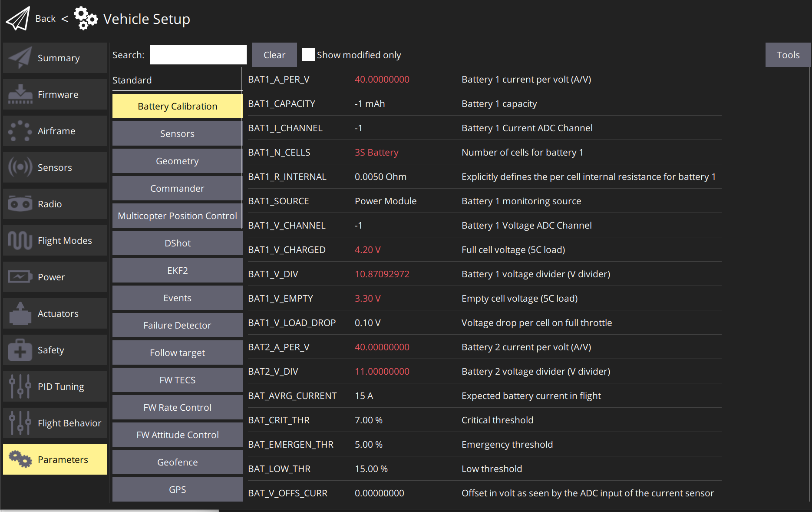
Task: Click the Flight Modes waveform icon
Action: point(20,240)
